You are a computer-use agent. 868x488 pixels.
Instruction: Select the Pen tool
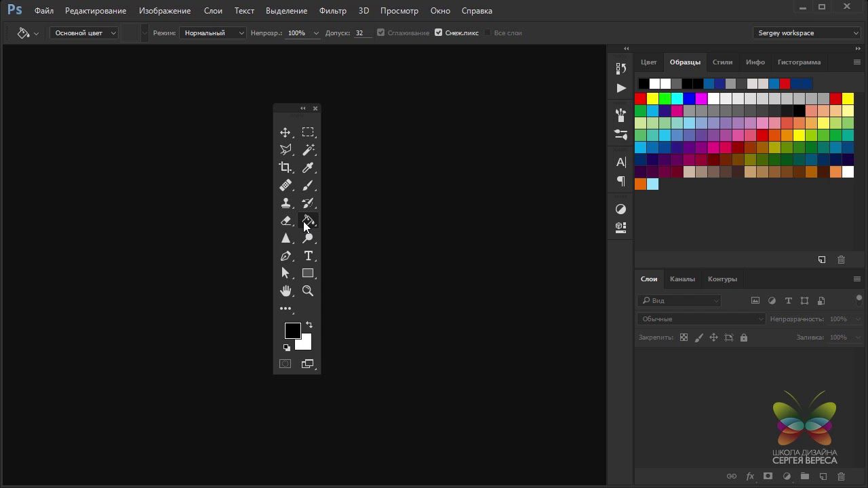(x=285, y=256)
